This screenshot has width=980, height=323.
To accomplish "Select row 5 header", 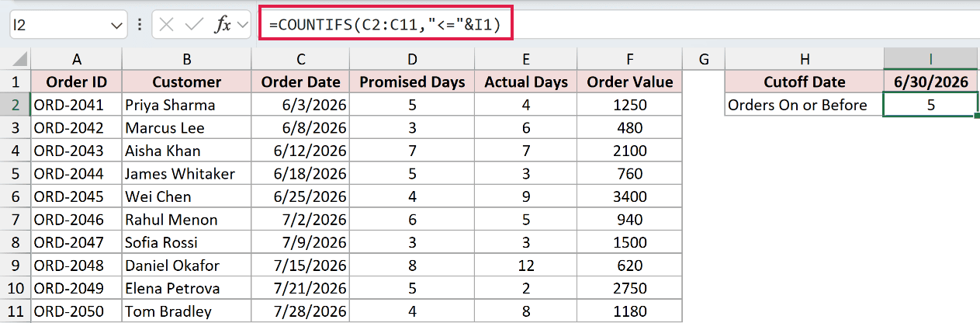I will point(16,174).
